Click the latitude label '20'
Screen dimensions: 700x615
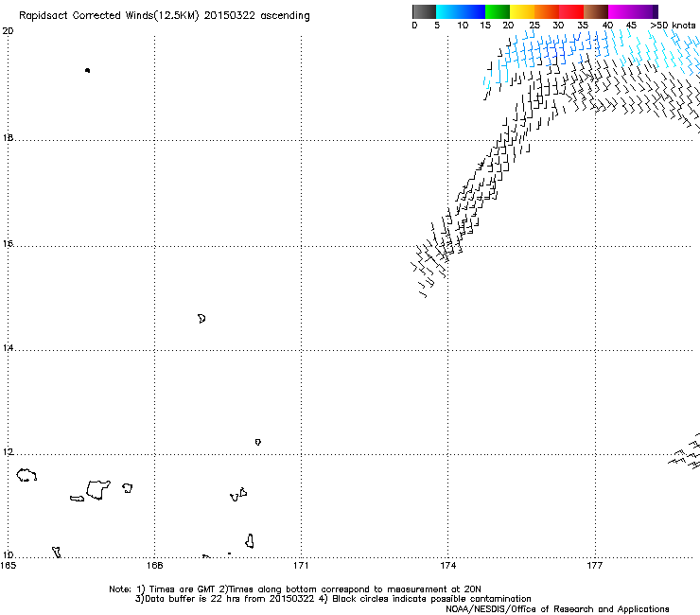point(8,31)
